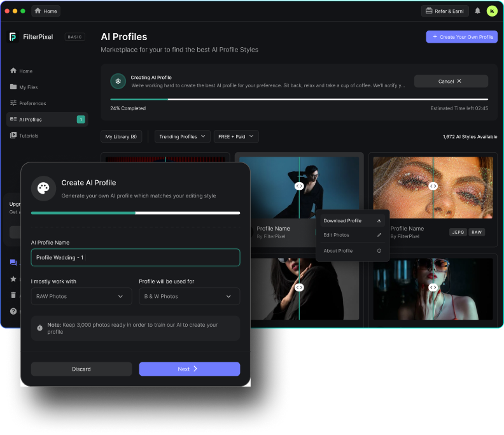Click compare handle on glitter face image

tap(433, 186)
